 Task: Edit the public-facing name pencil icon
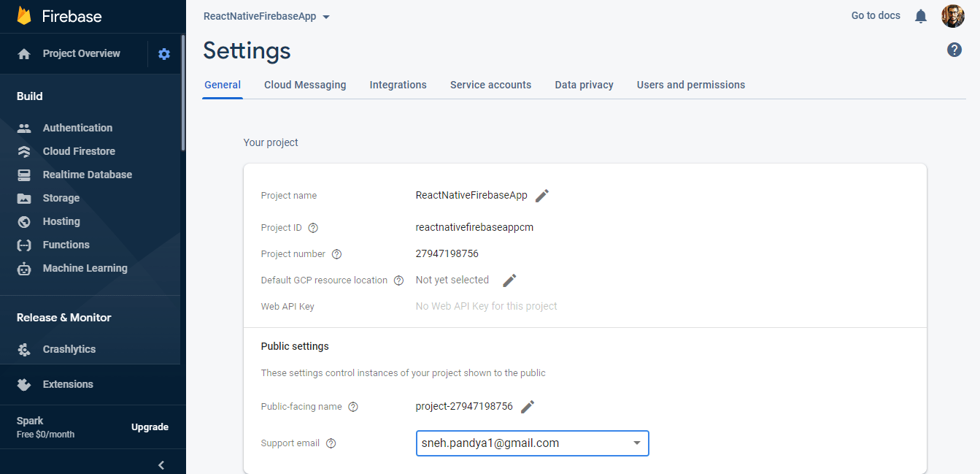point(528,407)
